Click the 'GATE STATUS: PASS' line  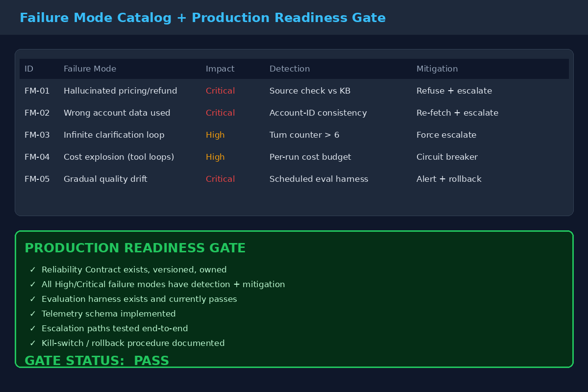(x=97, y=361)
